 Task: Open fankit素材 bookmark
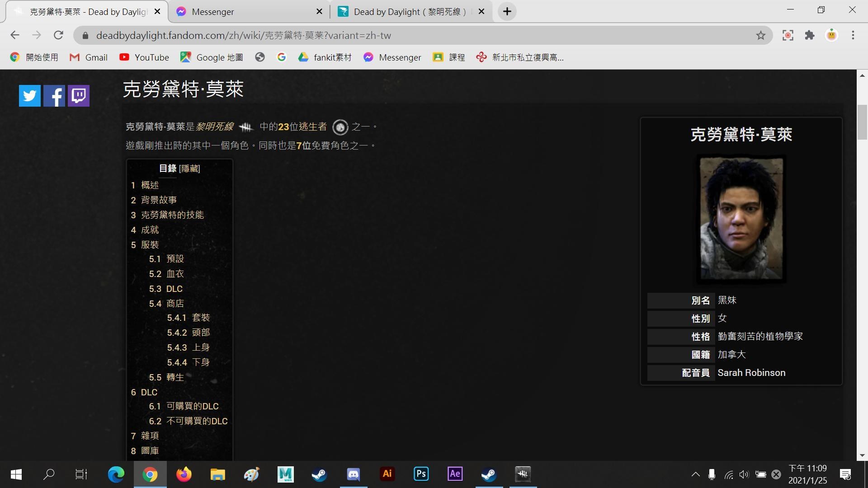325,57
